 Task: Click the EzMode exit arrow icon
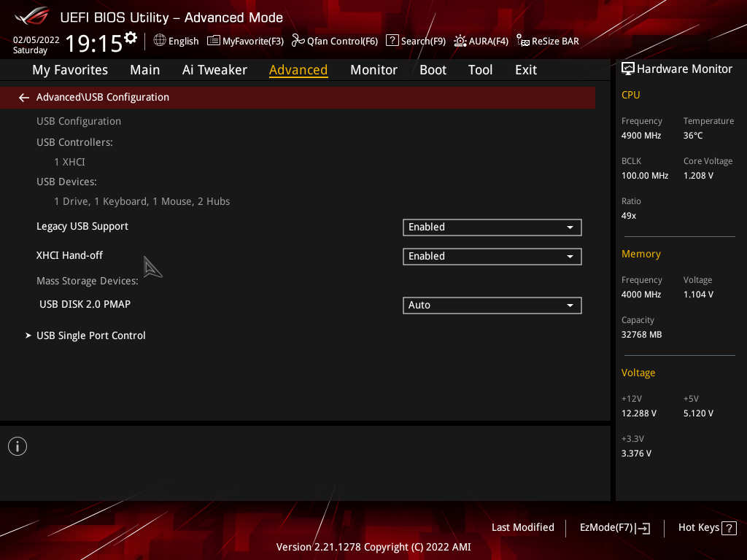(643, 528)
